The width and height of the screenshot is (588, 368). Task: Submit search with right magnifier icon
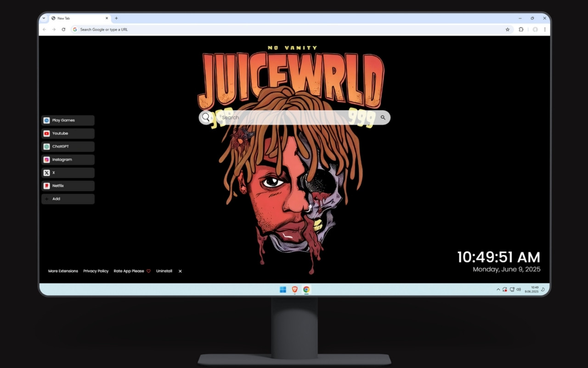pos(383,117)
